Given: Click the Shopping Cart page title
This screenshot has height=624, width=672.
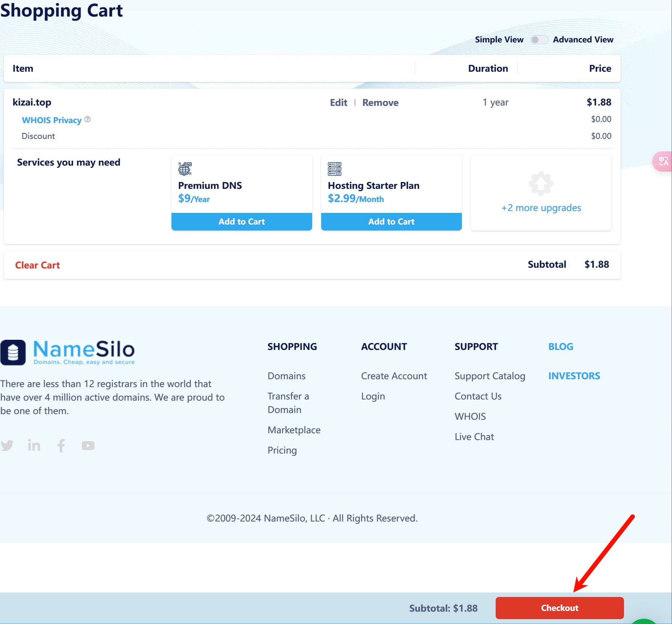Looking at the screenshot, I should (62, 11).
